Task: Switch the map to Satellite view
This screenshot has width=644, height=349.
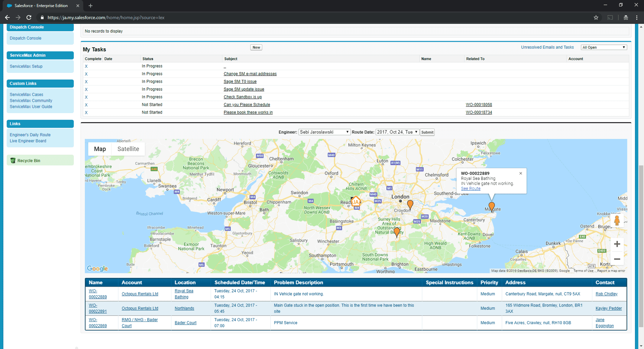Action: coord(128,149)
